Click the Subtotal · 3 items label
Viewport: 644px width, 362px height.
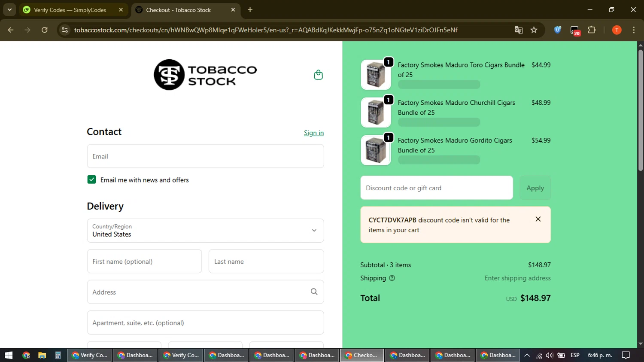[x=386, y=265]
